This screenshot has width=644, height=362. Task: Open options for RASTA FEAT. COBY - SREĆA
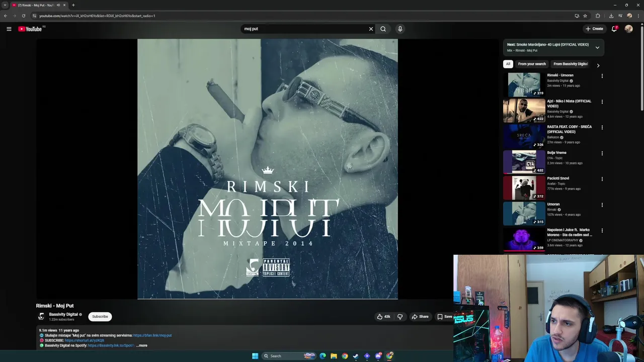(x=602, y=127)
